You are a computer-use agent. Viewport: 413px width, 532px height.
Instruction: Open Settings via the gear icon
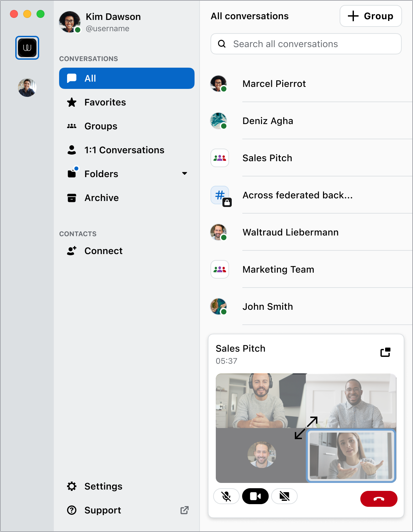(x=72, y=486)
